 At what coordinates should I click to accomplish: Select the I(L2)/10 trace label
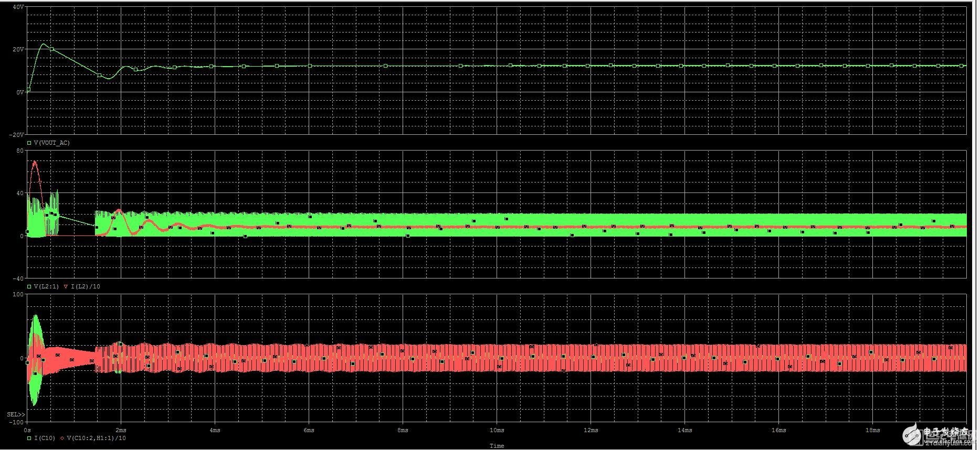(x=85, y=286)
